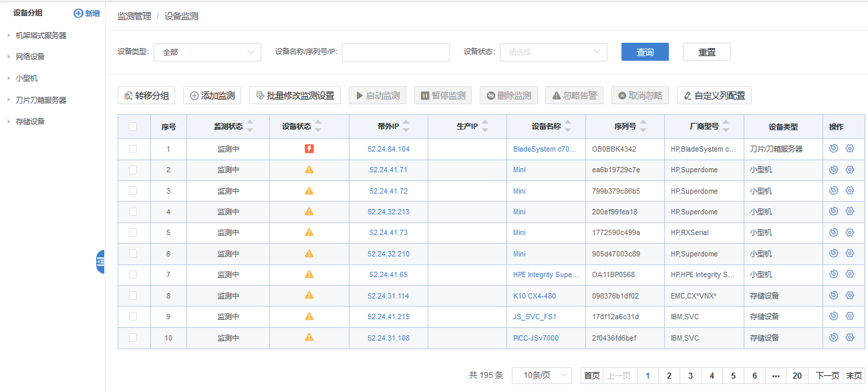Click history icon for HPE Integrity row
Screen dimensions: 868x392
pyautogui.click(x=833, y=274)
